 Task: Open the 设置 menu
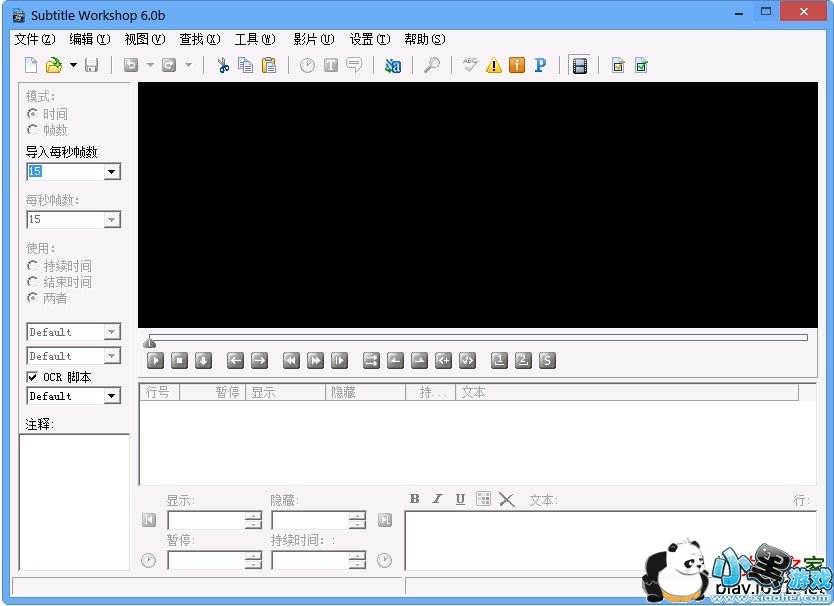(368, 39)
